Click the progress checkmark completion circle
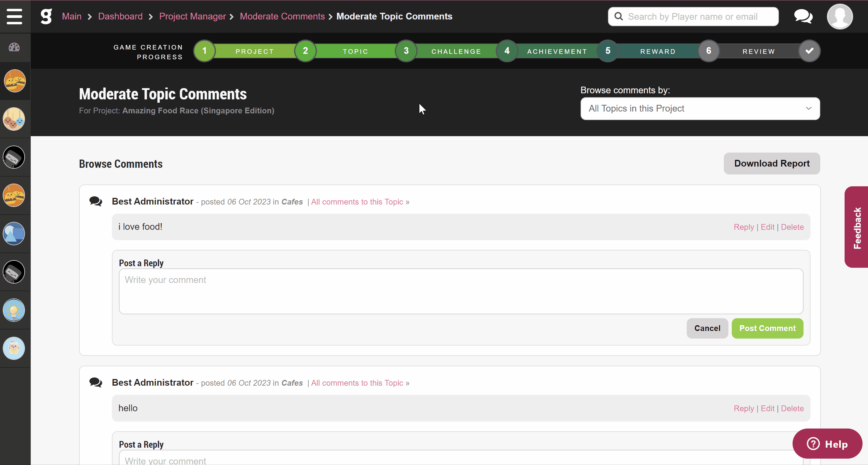This screenshot has height=465, width=868. pos(809,51)
